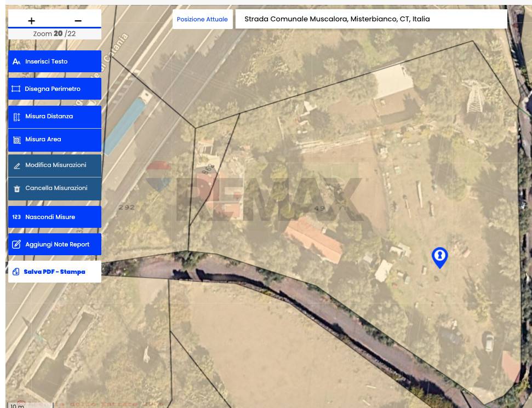The width and height of the screenshot is (532, 408).
Task: Open the Aggiungi Note Report edit icon
Action: pyautogui.click(x=16, y=244)
